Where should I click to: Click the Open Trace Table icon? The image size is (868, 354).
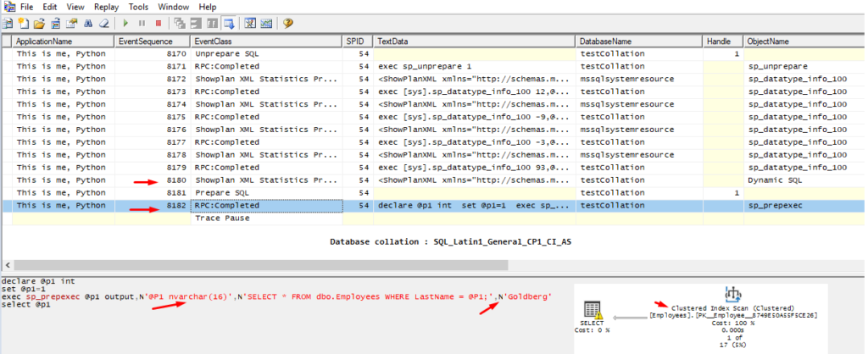coord(55,23)
